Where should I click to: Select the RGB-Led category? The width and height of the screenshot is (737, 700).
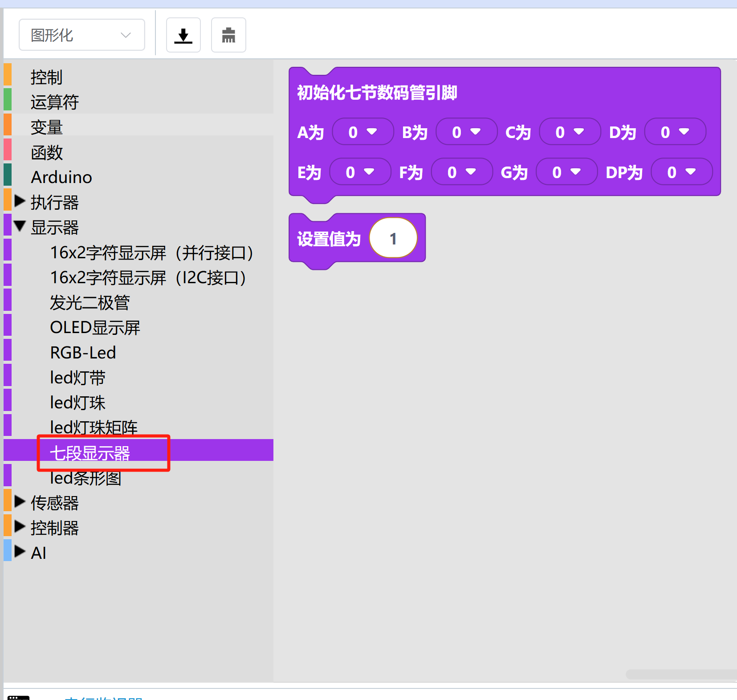coord(83,353)
